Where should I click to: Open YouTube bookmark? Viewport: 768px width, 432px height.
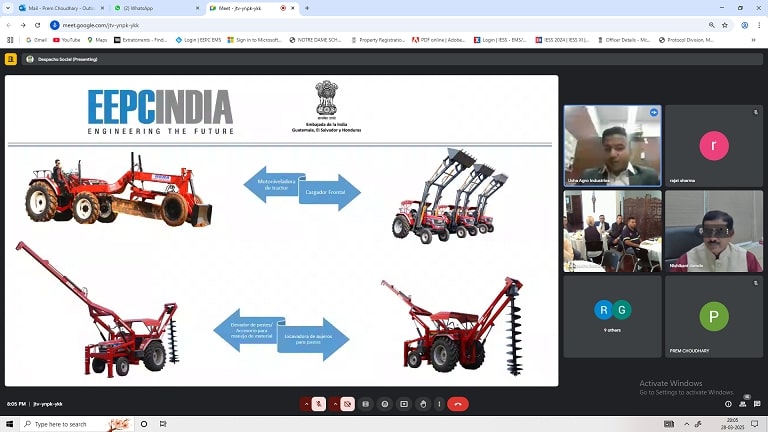click(x=67, y=40)
